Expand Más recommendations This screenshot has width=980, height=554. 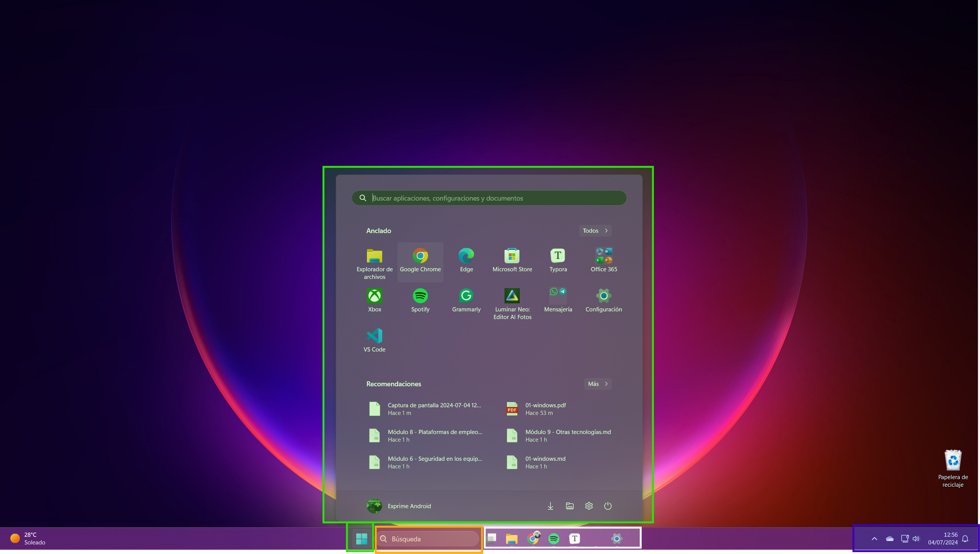point(598,384)
